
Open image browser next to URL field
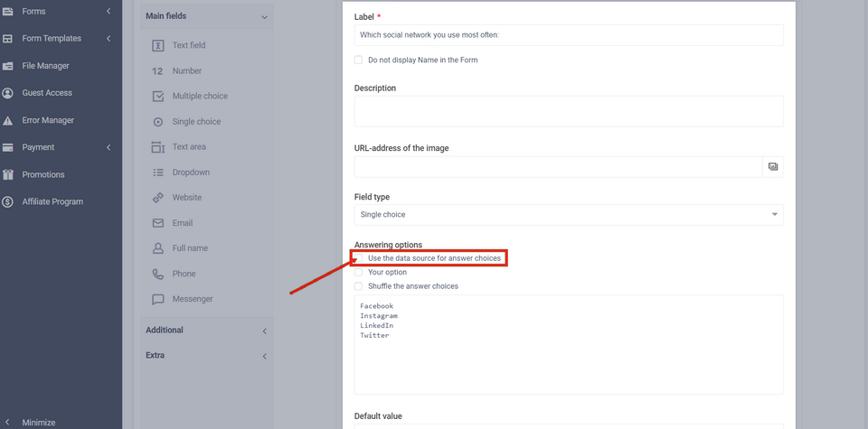click(x=773, y=166)
